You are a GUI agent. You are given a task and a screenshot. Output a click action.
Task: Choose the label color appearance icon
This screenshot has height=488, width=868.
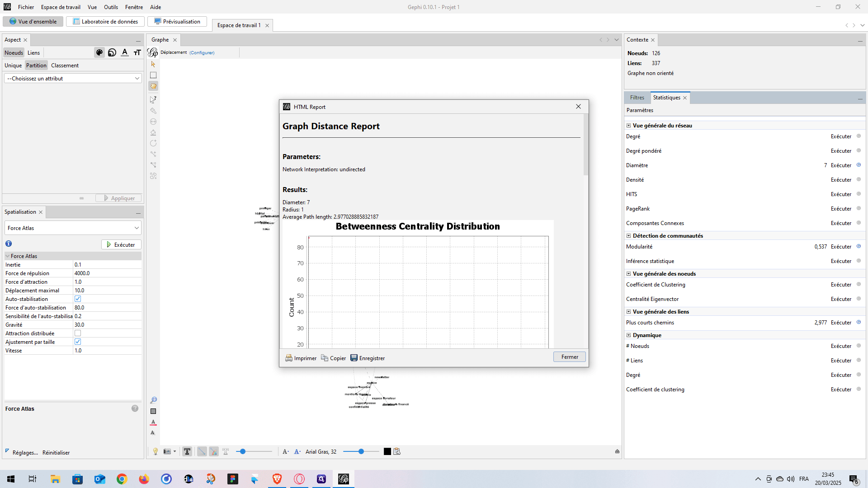(125, 52)
